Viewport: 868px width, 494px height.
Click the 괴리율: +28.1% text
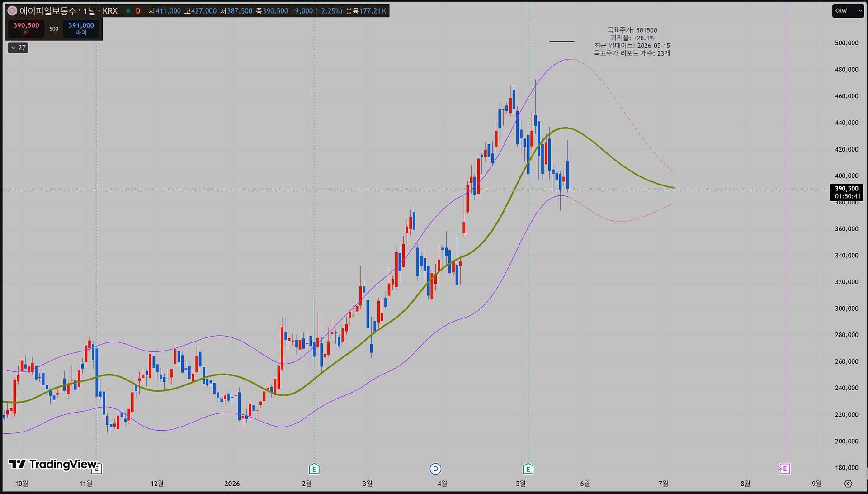(632, 38)
